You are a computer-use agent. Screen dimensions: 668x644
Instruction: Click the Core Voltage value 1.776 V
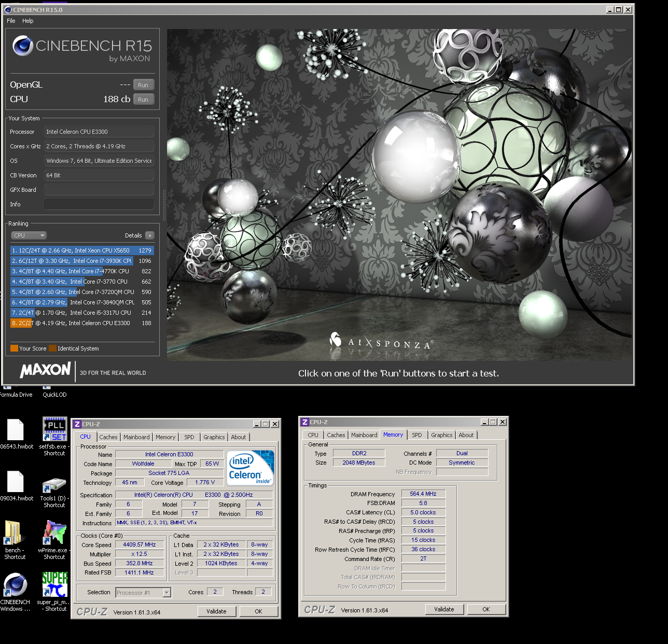click(205, 482)
